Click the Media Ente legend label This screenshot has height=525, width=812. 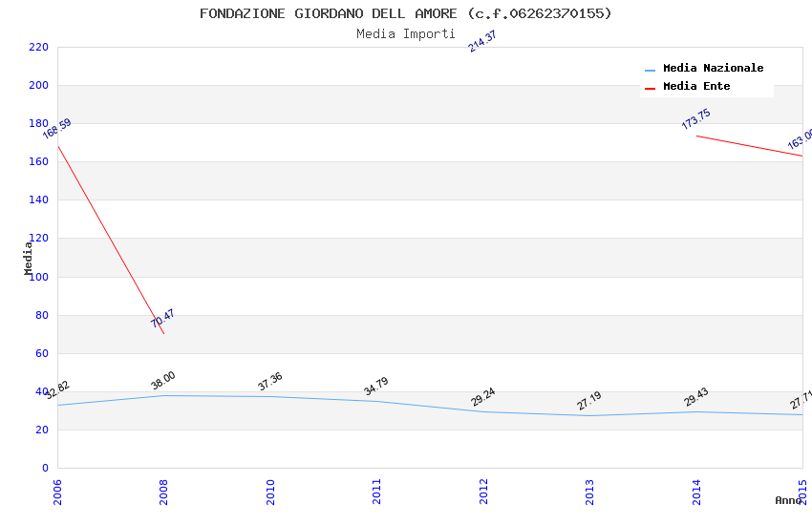(696, 86)
